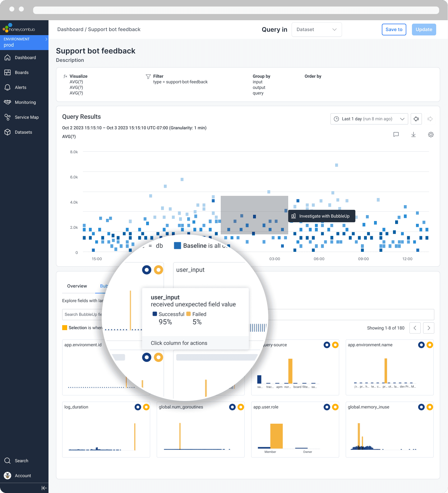Toggle the blue baseline circle on log_duration
Image resolution: width=448 pixels, height=493 pixels.
138,407
